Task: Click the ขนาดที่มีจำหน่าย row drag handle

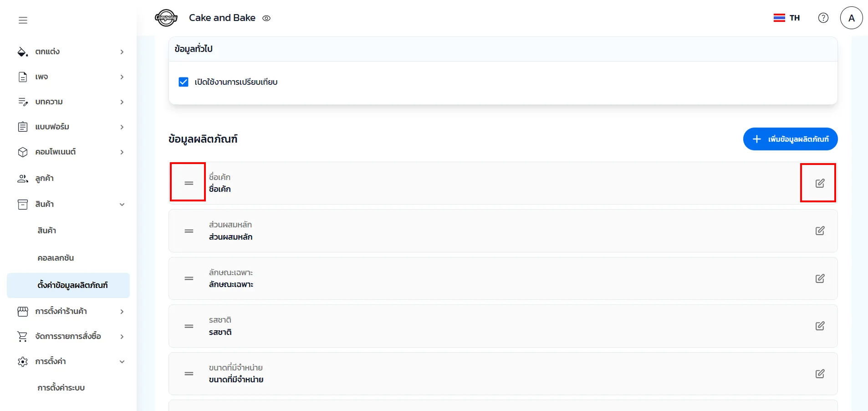Action: pyautogui.click(x=189, y=374)
